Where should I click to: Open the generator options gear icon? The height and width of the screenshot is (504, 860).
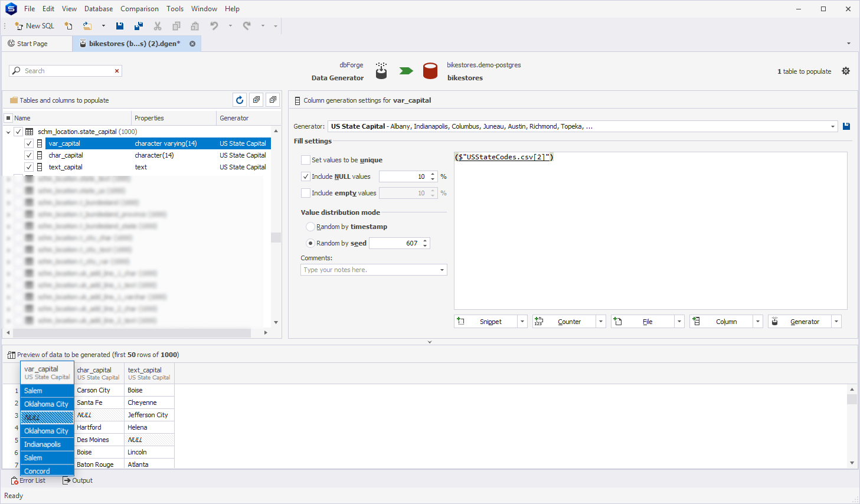pyautogui.click(x=846, y=71)
